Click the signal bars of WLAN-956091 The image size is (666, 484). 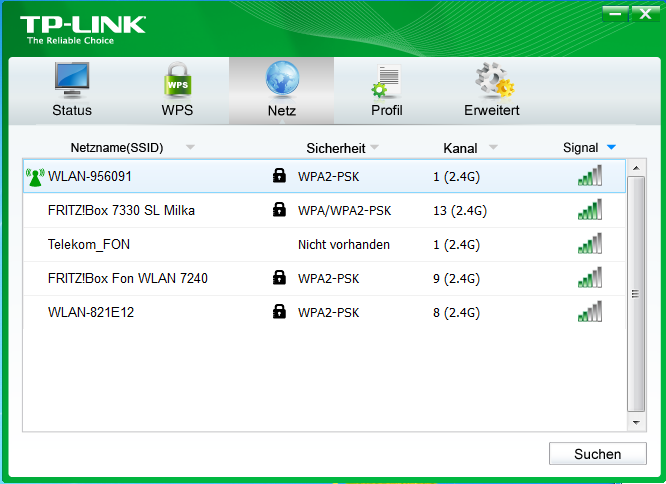(590, 175)
